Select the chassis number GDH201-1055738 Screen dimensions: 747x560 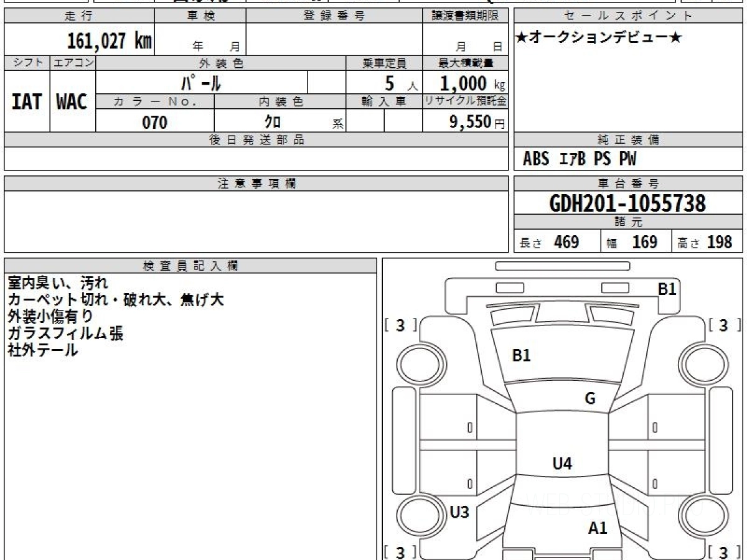pos(628,203)
